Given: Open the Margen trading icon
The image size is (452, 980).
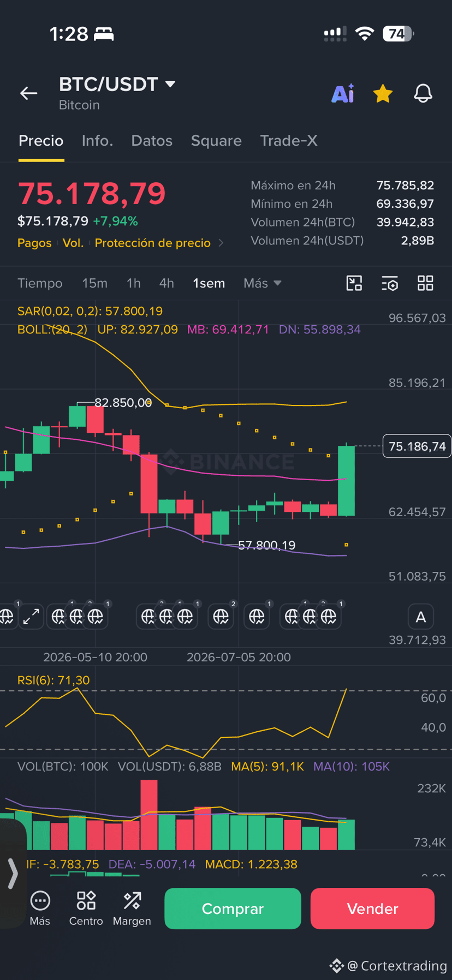Looking at the screenshot, I should 132,908.
